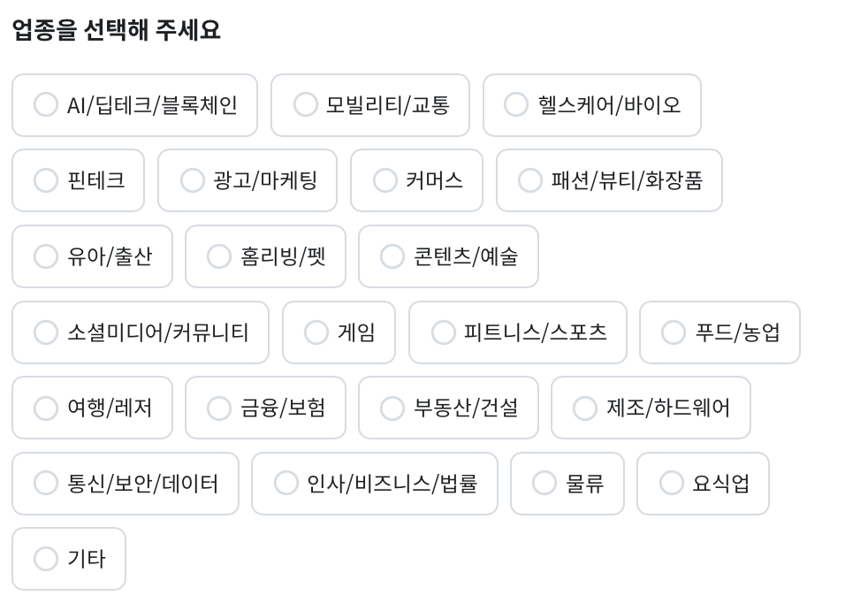The width and height of the screenshot is (868, 603).
Task: Choose 콘텐츠/예술 as the industry
Action: click(x=392, y=256)
